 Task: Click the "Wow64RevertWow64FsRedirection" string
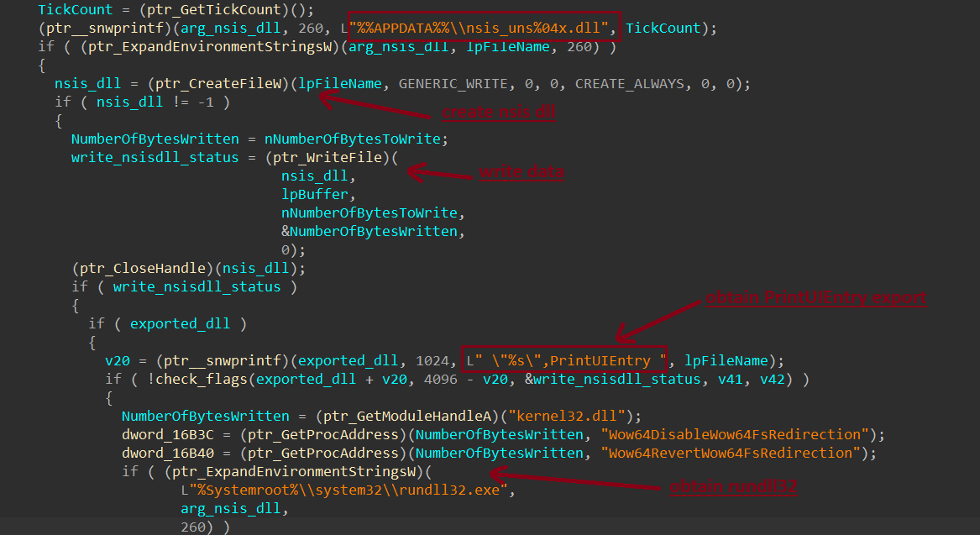[731, 454]
